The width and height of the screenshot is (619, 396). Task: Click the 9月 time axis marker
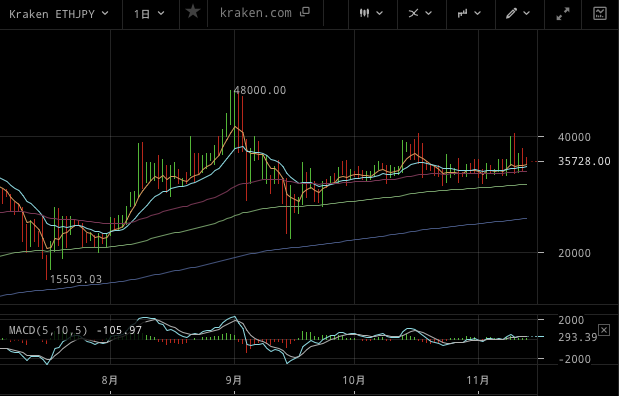click(234, 381)
